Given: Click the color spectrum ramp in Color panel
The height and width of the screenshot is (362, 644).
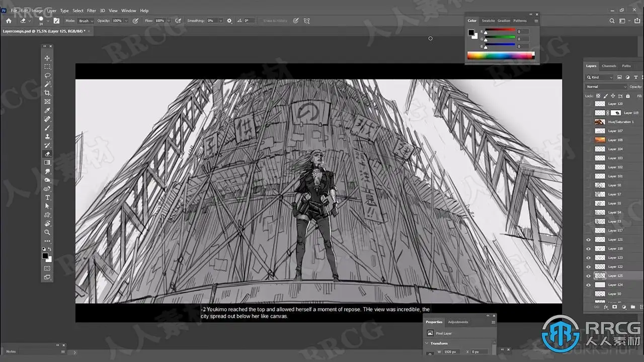Looking at the screenshot, I should coord(500,55).
